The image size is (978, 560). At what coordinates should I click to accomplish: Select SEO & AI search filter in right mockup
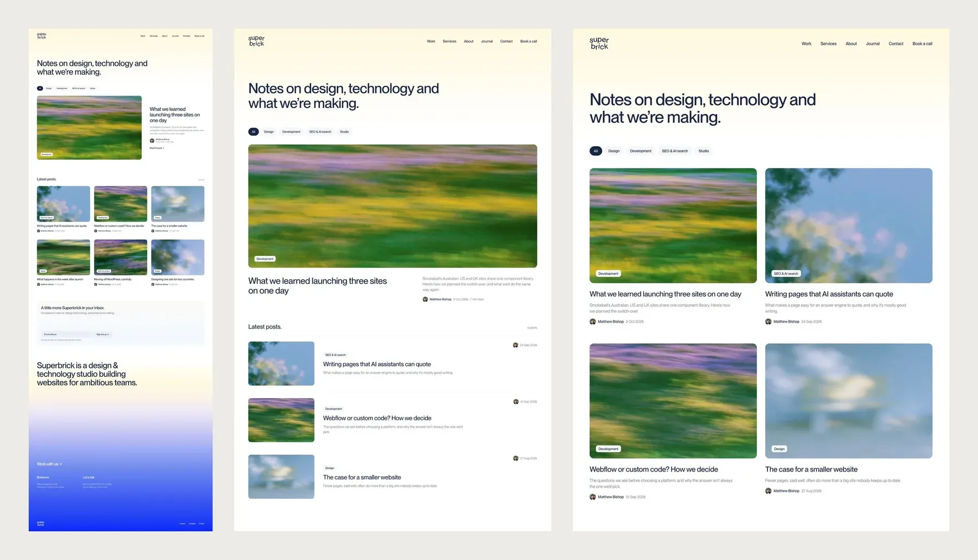point(675,151)
